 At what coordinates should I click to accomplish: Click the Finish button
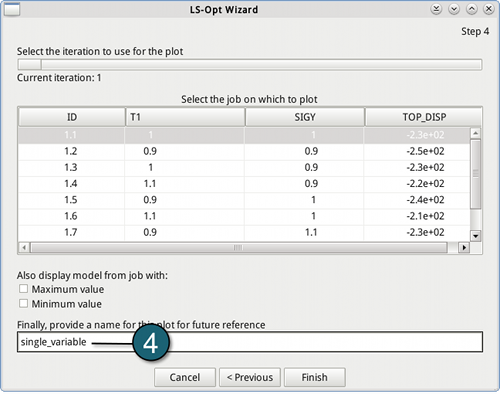pyautogui.click(x=314, y=377)
